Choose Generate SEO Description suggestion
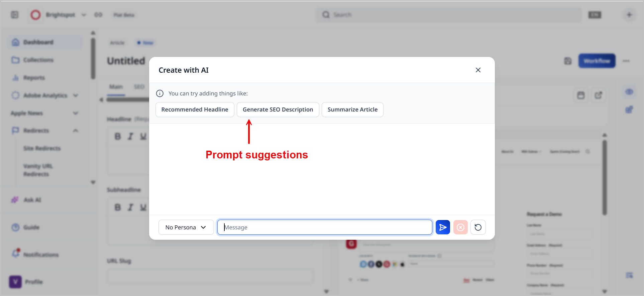 278,109
